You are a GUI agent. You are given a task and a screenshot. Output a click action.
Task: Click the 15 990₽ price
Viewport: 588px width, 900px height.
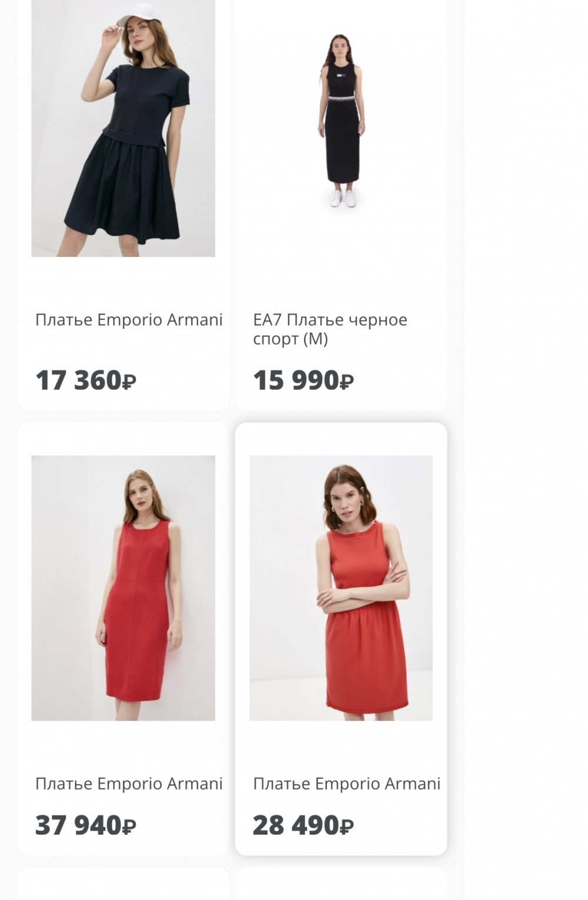[x=303, y=380]
